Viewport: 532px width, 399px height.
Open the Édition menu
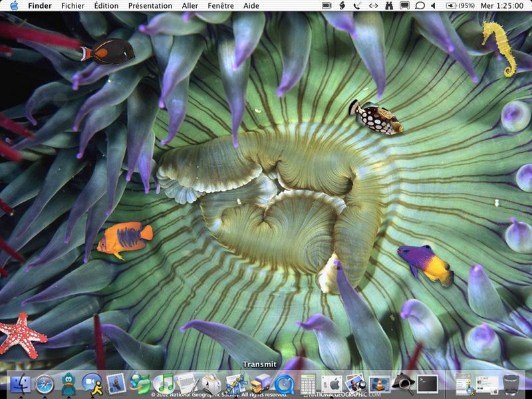coord(106,6)
